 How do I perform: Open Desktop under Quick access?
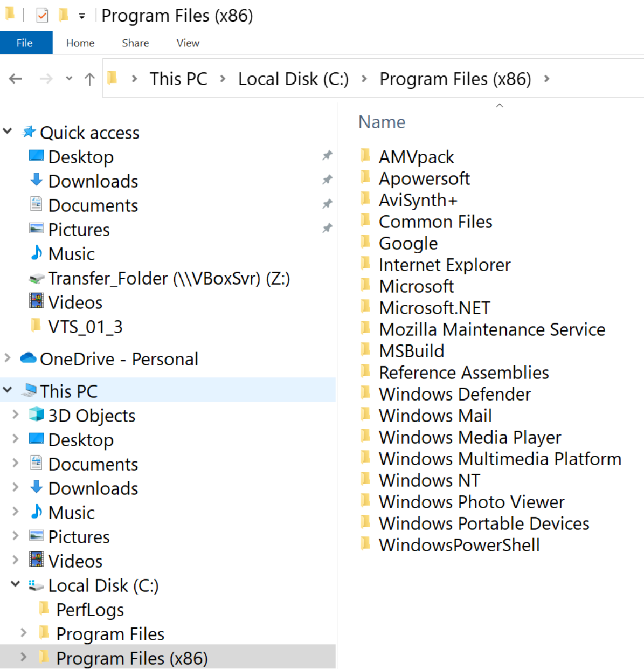pos(81,157)
